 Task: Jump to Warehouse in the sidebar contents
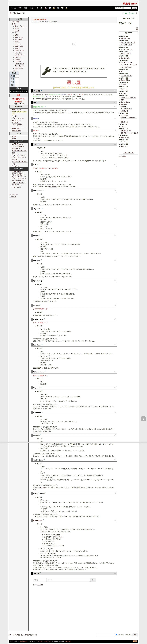click(19, 37)
